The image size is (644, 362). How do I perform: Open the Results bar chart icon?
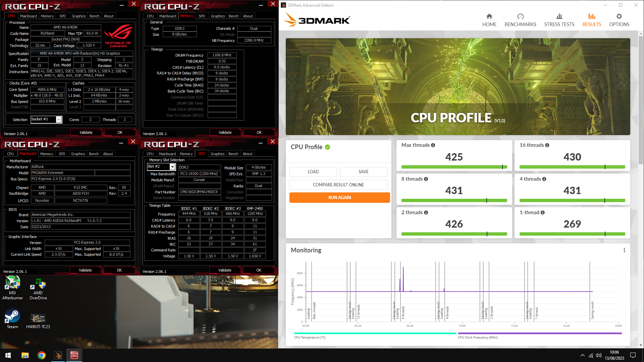click(592, 16)
